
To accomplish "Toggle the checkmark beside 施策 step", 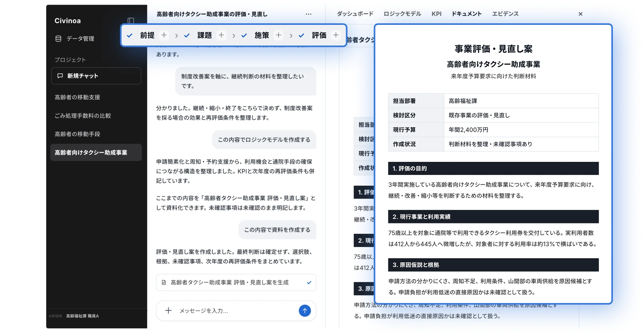I will (244, 35).
